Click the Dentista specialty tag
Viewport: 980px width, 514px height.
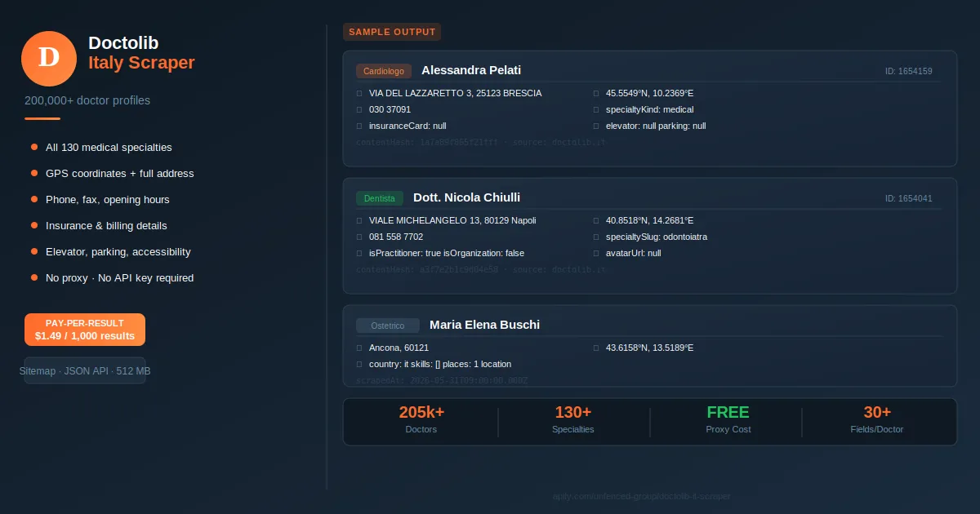380,198
